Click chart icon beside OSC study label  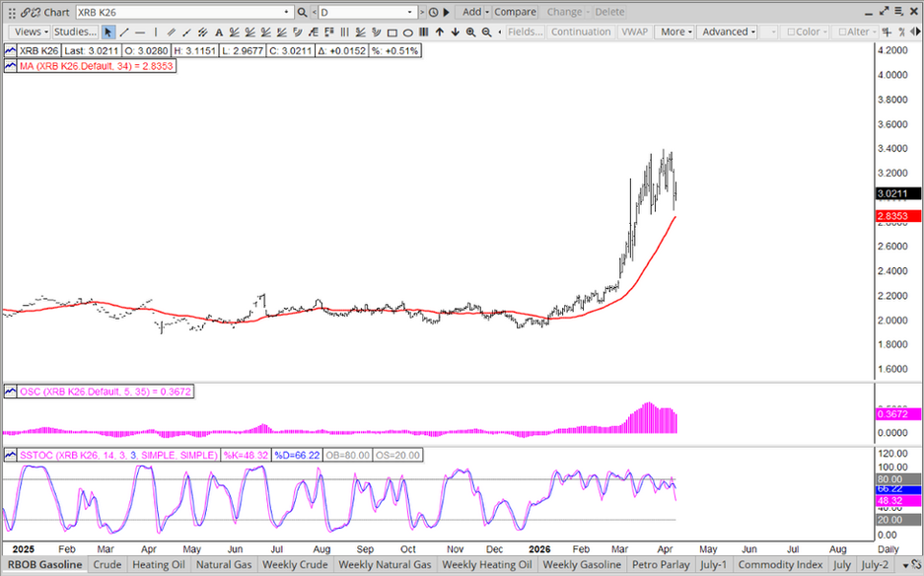point(10,392)
